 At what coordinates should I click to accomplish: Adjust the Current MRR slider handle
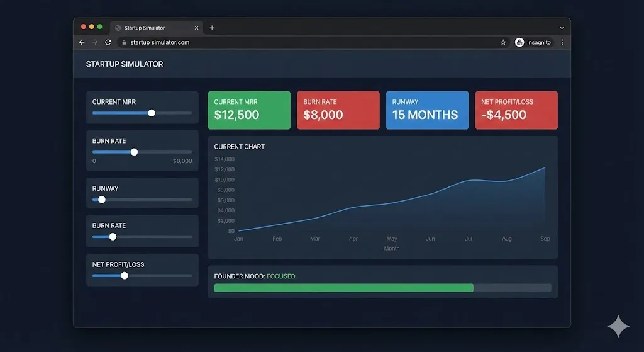pos(152,113)
